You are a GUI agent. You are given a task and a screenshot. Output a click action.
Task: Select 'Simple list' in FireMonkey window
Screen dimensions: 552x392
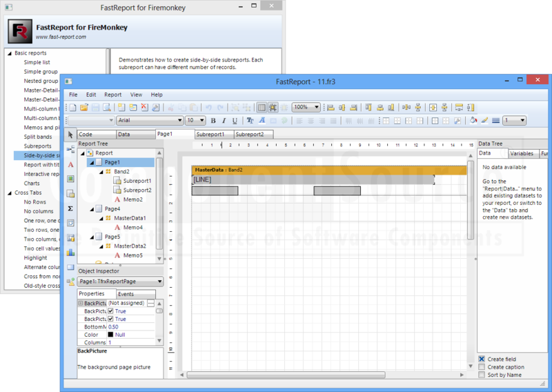point(37,62)
